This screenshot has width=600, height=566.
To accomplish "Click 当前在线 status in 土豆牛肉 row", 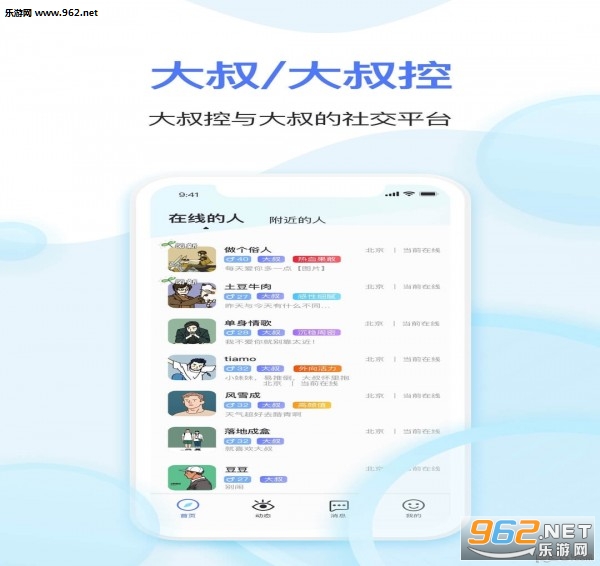I will [421, 287].
